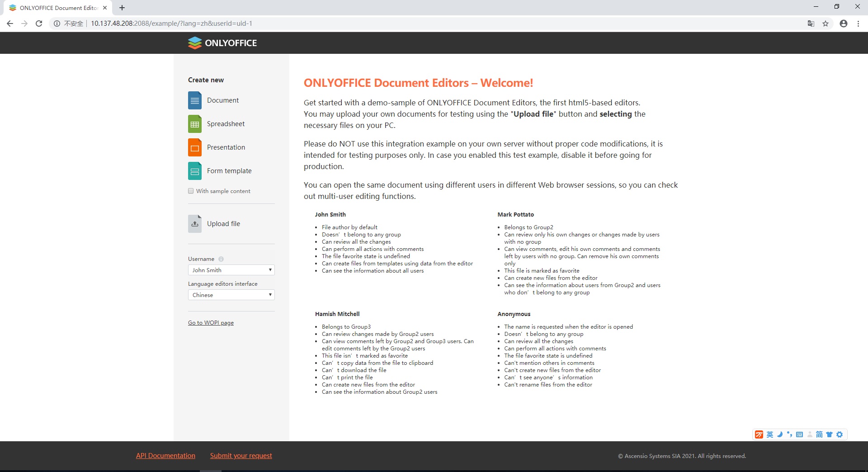Click the Hamish Mitchell heading
The height and width of the screenshot is (472, 868).
click(x=337, y=314)
